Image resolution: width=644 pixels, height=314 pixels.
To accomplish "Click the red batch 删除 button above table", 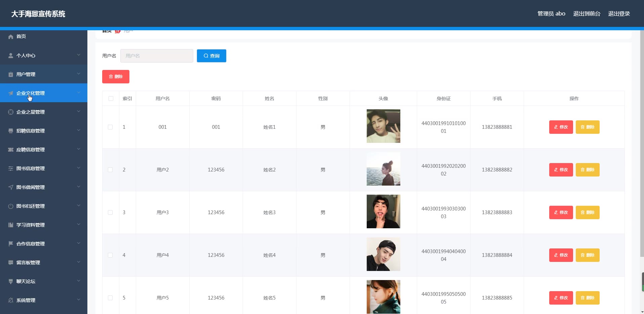I will 116,77.
